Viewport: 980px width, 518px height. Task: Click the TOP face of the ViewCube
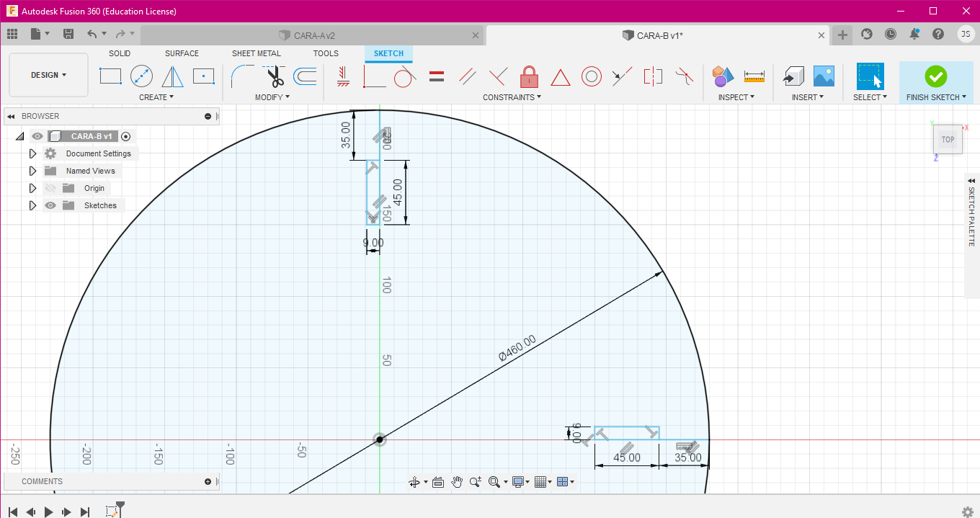tap(948, 140)
